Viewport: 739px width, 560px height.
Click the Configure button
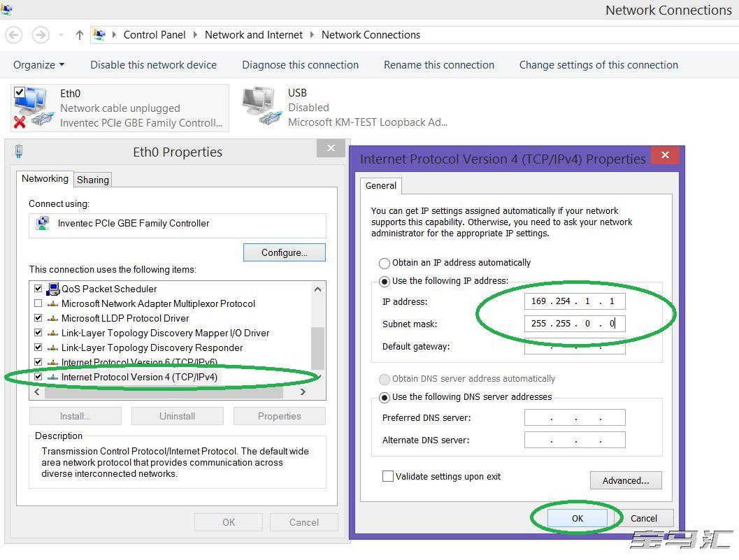coord(284,252)
